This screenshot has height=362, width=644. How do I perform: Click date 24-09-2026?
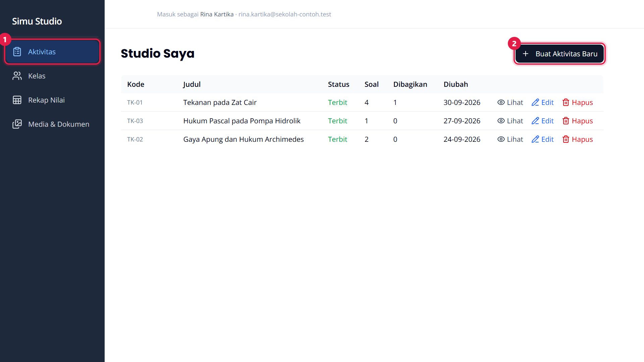tap(462, 139)
